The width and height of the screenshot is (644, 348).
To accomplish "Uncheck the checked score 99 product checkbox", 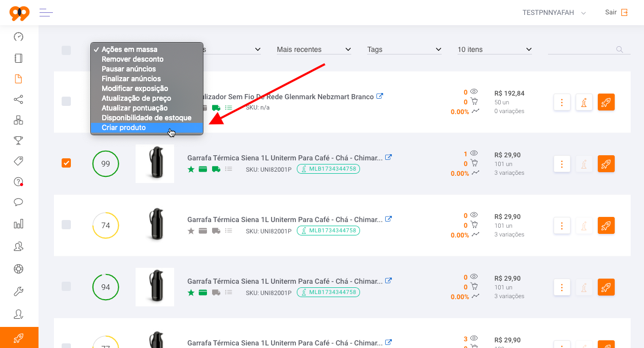I will pyautogui.click(x=66, y=163).
